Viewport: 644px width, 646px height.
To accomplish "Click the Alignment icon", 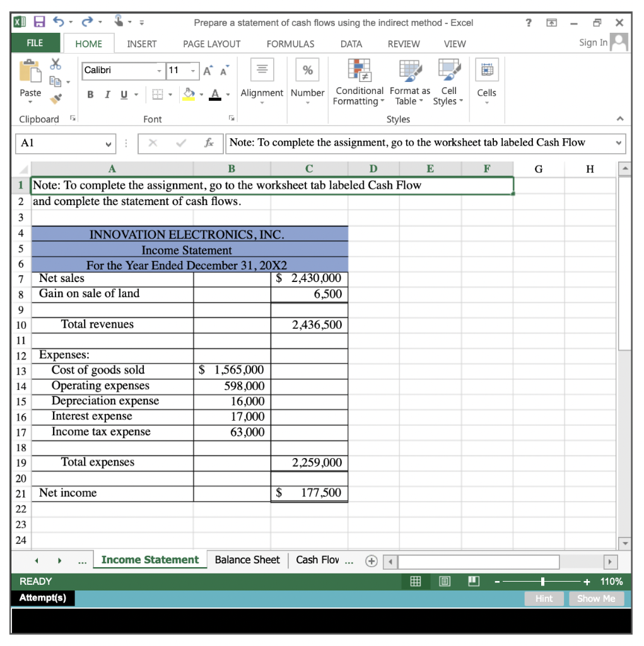I will click(x=262, y=69).
